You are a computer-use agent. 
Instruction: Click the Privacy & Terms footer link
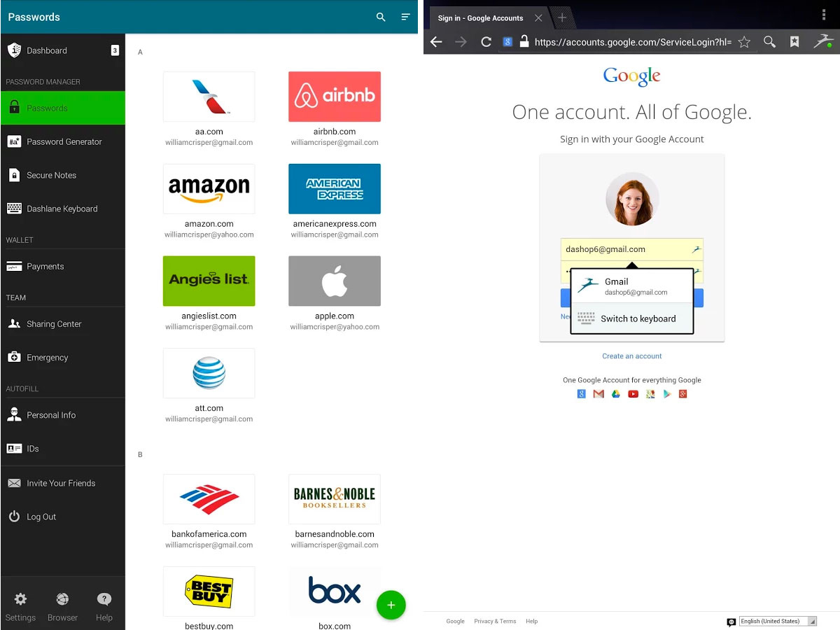(x=495, y=622)
